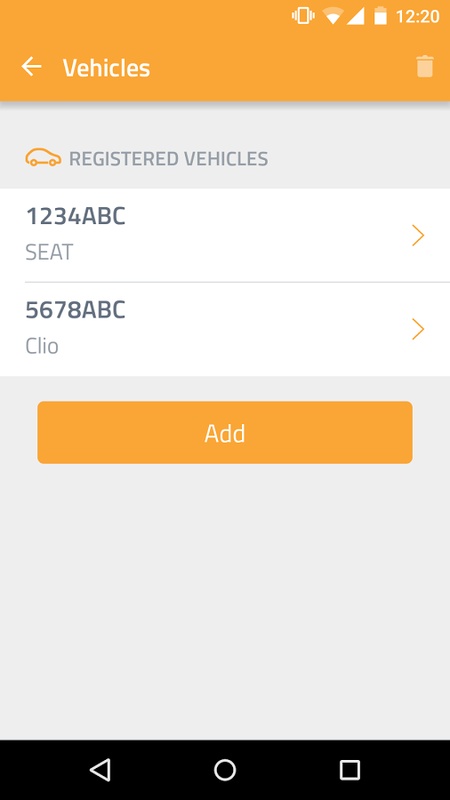Tap the 12:20 clock display

(x=417, y=16)
